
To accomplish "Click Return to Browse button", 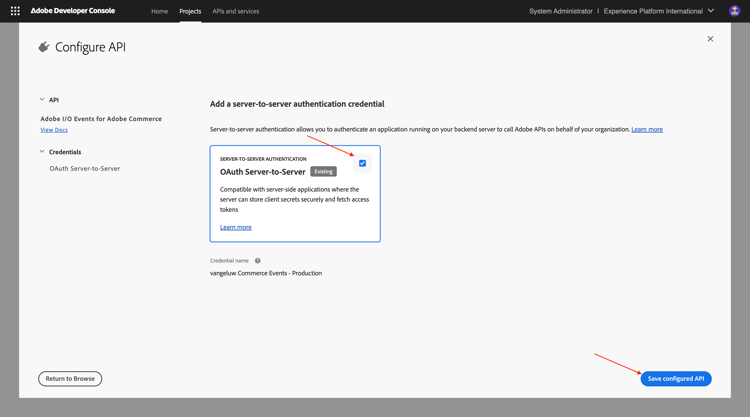I will [70, 379].
